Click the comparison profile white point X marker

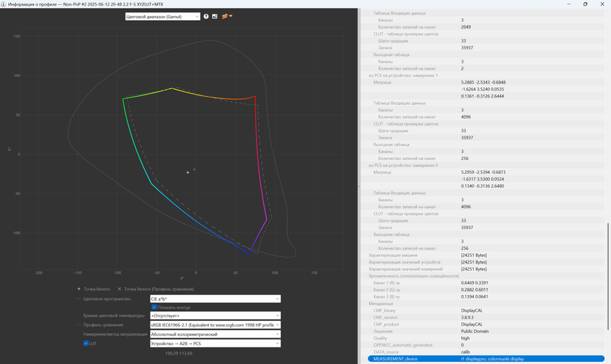119,288
